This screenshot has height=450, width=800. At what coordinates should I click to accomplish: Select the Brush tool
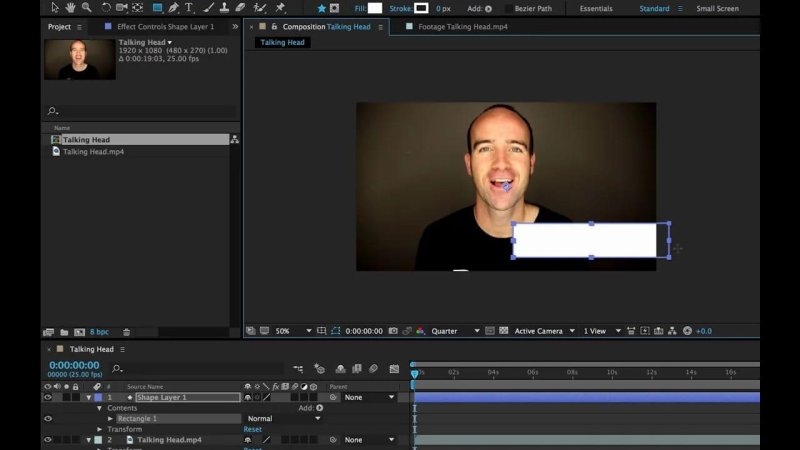208,8
